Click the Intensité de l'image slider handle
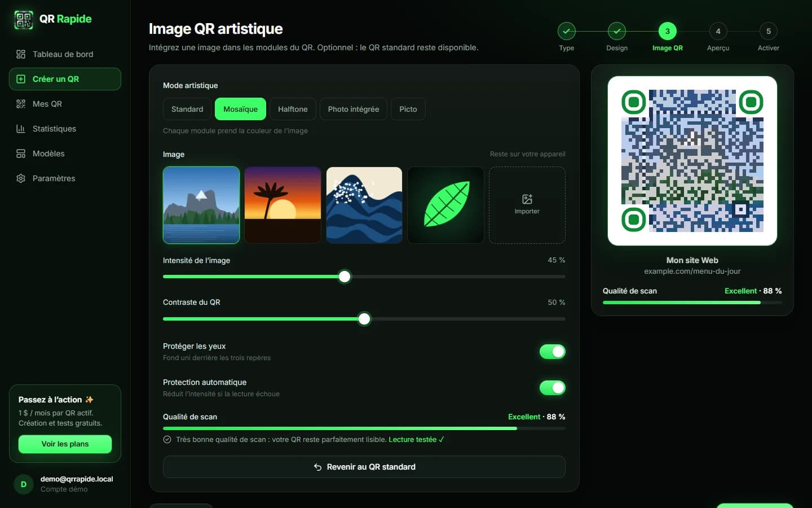The height and width of the screenshot is (508, 812). (x=345, y=277)
